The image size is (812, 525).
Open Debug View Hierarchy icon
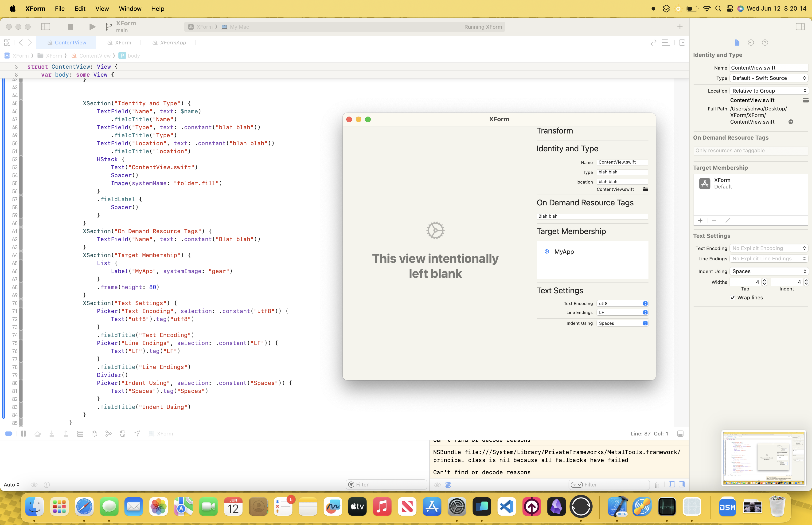(x=94, y=434)
